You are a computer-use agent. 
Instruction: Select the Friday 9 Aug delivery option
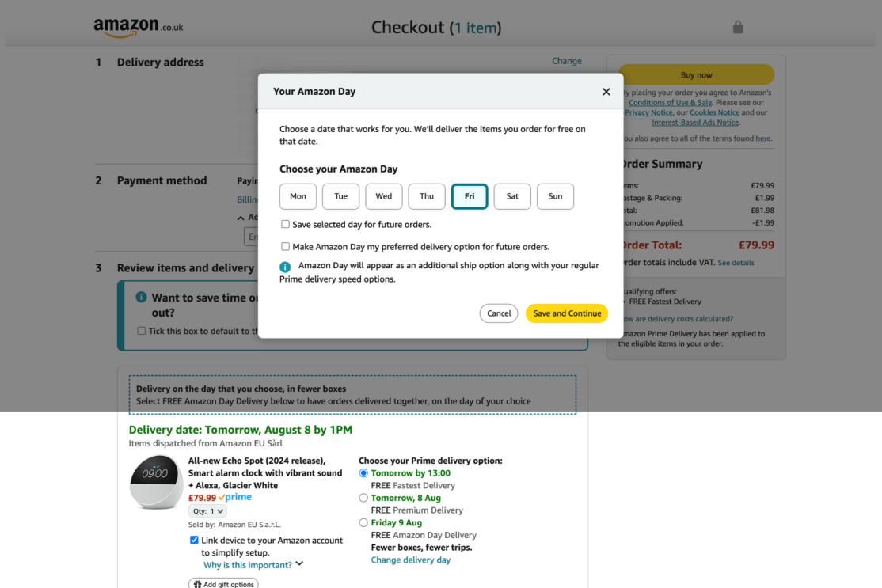[x=363, y=522]
